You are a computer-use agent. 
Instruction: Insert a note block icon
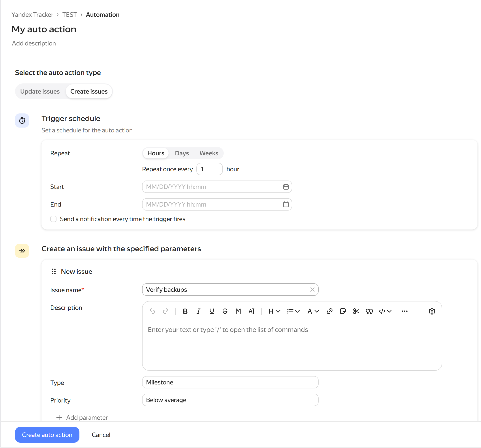pos(343,311)
